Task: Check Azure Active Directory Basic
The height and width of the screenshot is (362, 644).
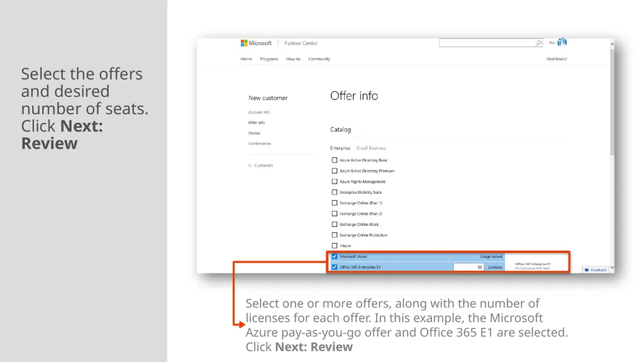Action: point(335,160)
